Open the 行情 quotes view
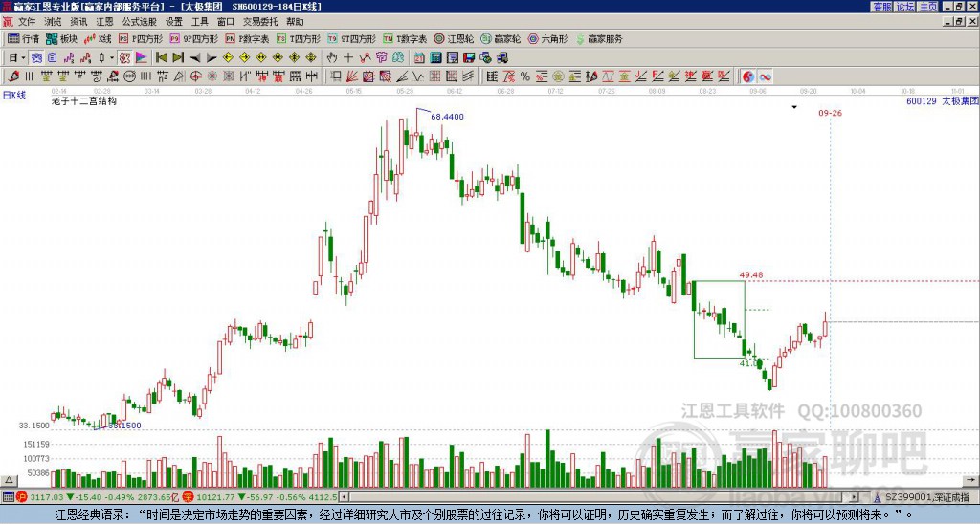The image size is (980, 524). click(x=24, y=38)
